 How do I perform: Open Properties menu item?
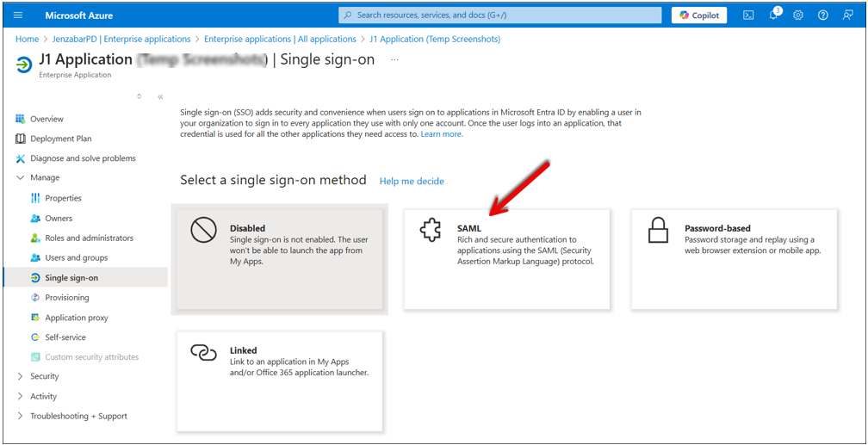point(63,198)
